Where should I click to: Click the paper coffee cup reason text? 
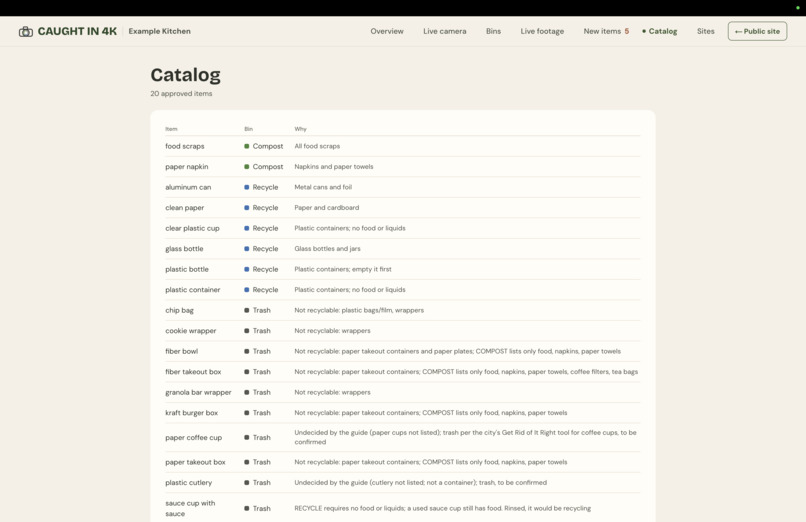465,438
